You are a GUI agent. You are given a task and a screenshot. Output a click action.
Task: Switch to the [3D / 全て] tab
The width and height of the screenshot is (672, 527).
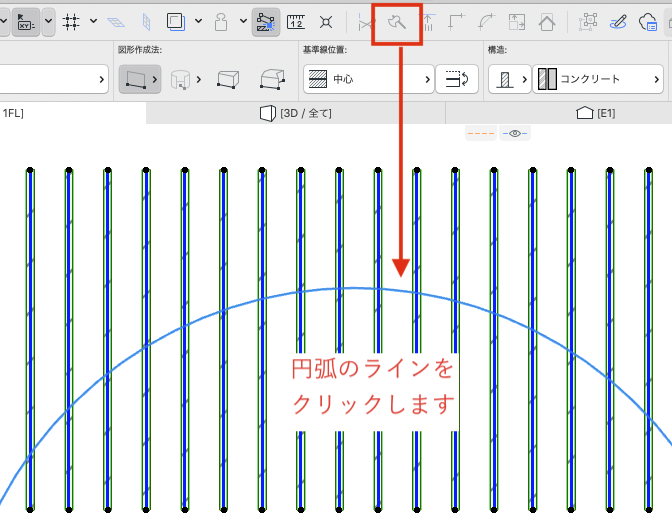click(296, 113)
